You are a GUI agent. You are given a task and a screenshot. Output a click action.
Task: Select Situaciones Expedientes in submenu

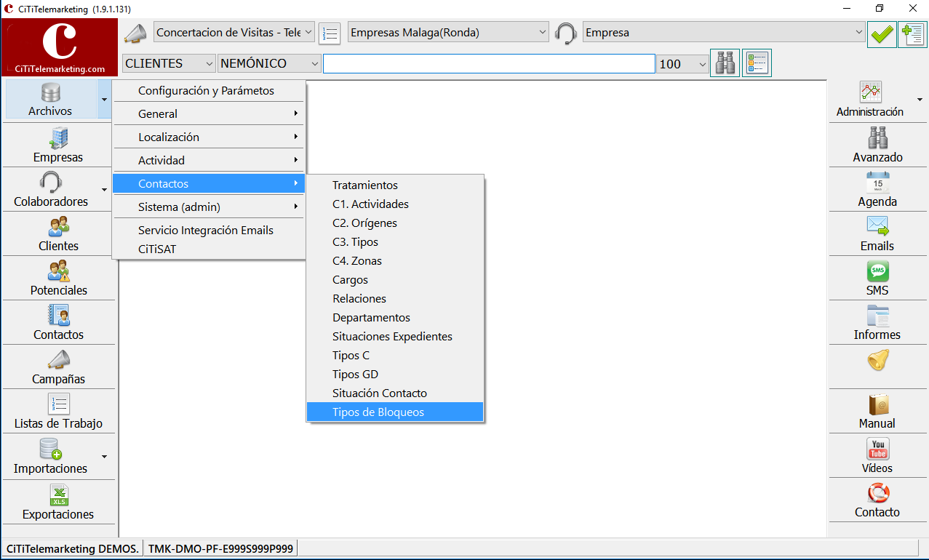395,337
